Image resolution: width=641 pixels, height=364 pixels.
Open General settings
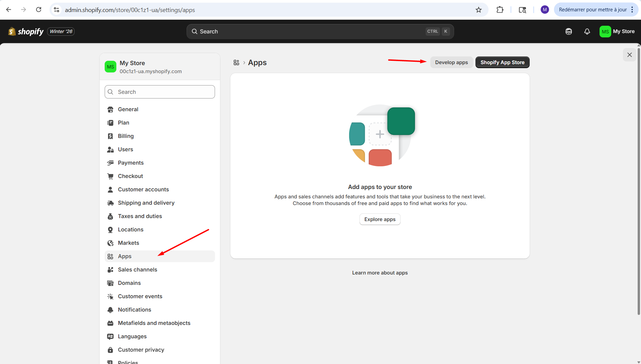[128, 109]
